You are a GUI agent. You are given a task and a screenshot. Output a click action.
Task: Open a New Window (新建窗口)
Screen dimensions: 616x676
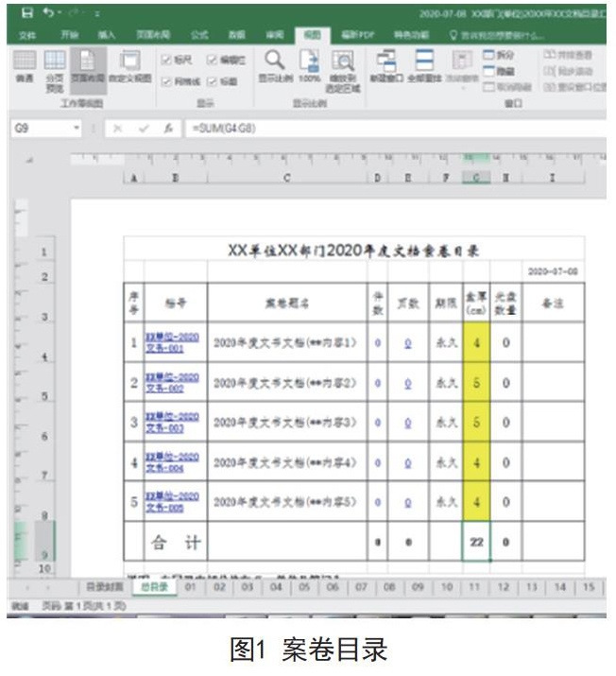click(386, 67)
